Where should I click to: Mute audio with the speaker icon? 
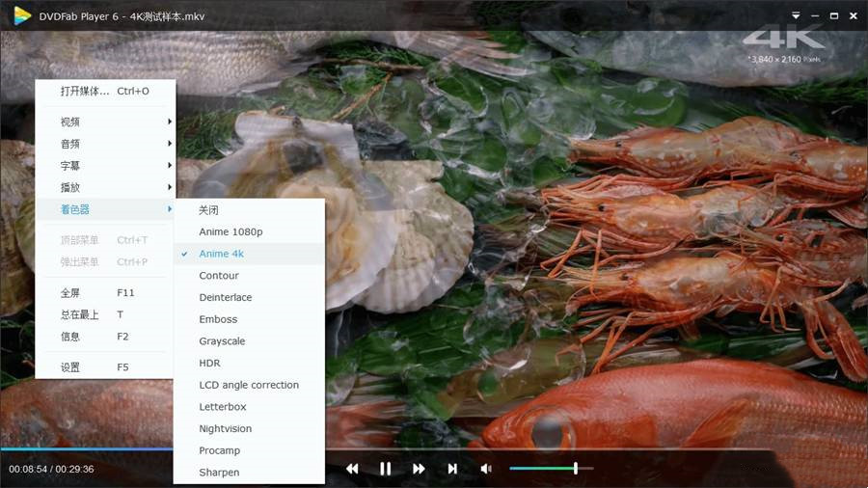click(x=486, y=469)
